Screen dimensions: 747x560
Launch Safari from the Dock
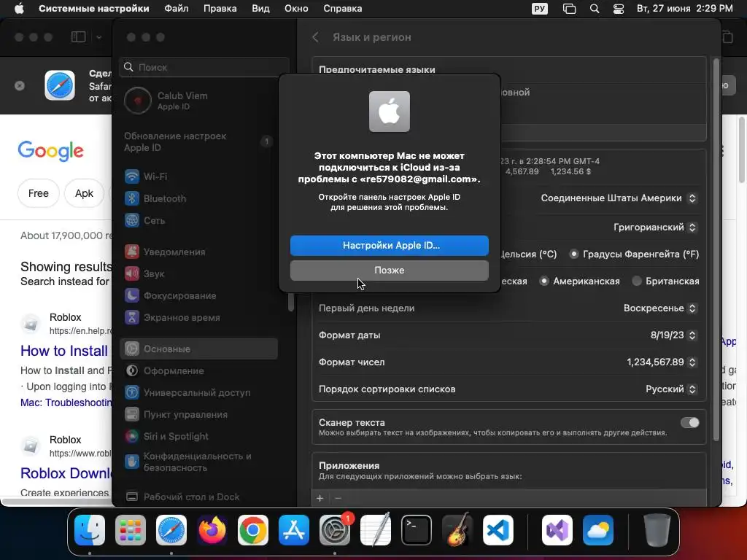coord(171,530)
